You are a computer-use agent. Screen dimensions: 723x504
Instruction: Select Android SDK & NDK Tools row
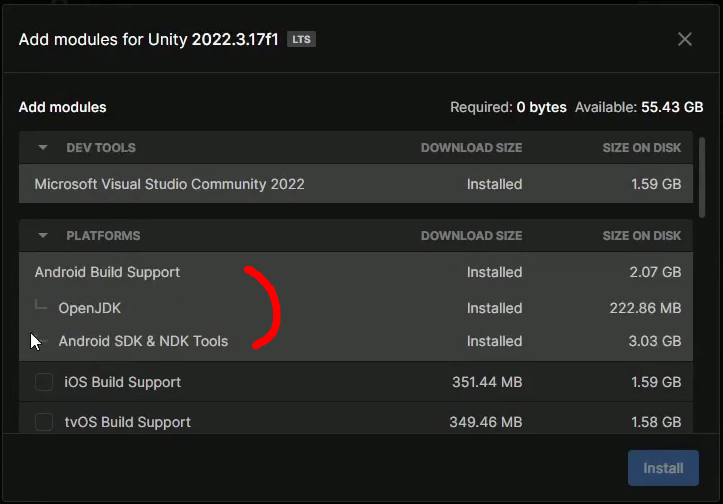(356, 341)
